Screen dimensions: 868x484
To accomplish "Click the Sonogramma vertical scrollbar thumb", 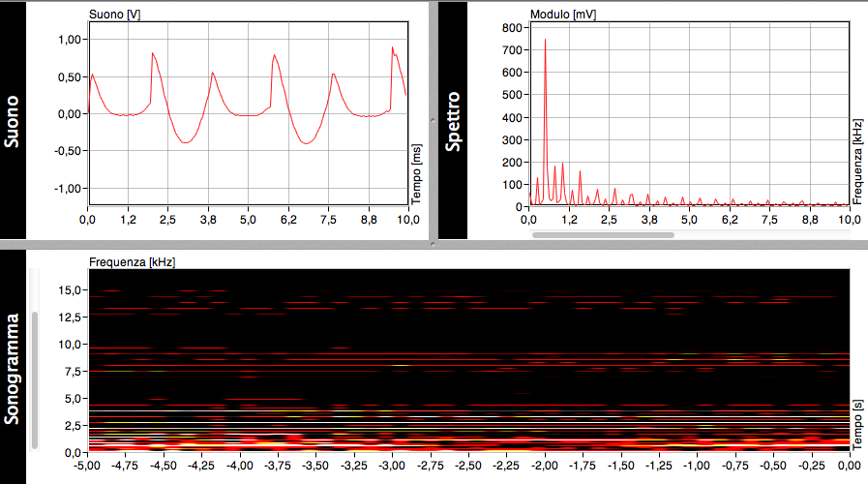I will click(x=36, y=379).
